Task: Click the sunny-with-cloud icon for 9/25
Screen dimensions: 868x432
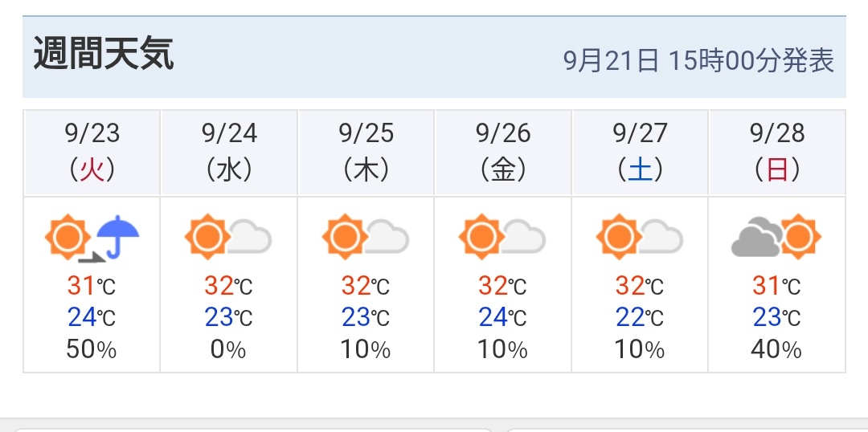Action: [366, 238]
